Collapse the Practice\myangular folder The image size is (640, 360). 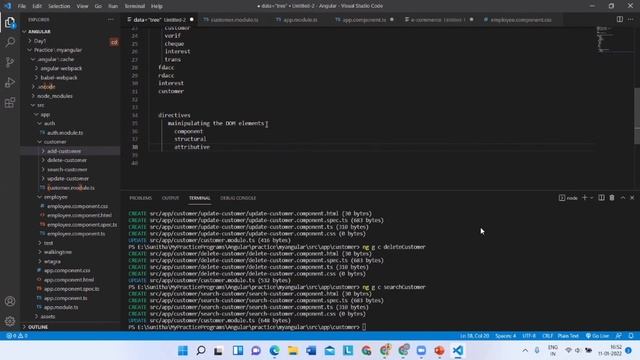click(x=58, y=50)
